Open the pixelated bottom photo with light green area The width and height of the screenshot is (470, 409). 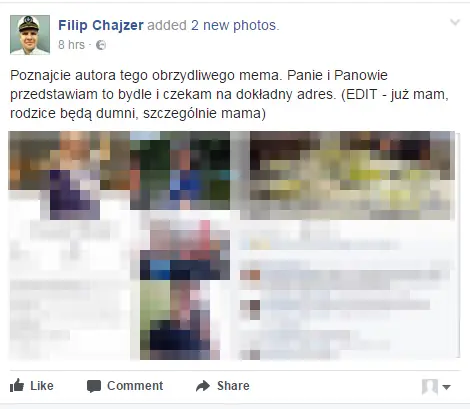[180, 320]
